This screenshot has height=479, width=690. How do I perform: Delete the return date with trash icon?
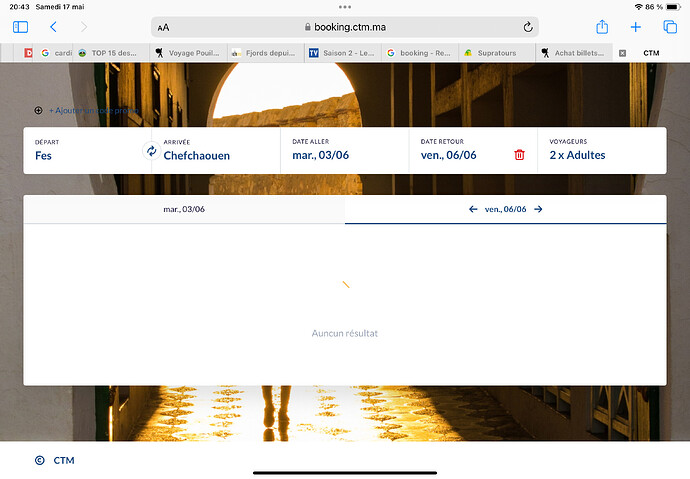(x=519, y=155)
